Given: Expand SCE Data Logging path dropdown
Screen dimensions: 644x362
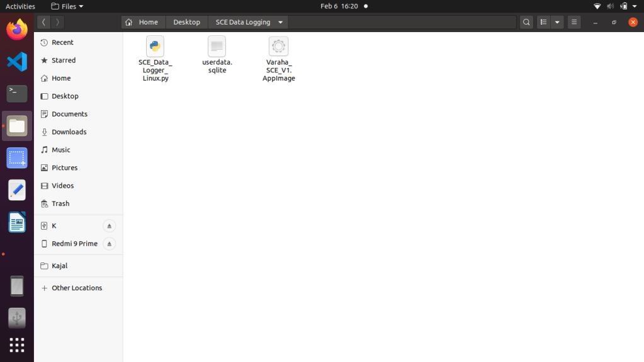Looking at the screenshot, I should pos(280,22).
